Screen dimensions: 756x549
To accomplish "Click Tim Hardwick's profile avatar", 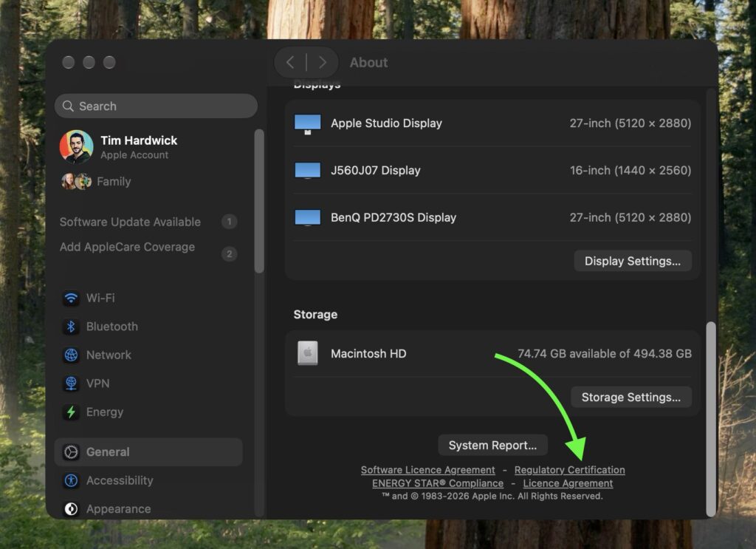I will point(76,146).
